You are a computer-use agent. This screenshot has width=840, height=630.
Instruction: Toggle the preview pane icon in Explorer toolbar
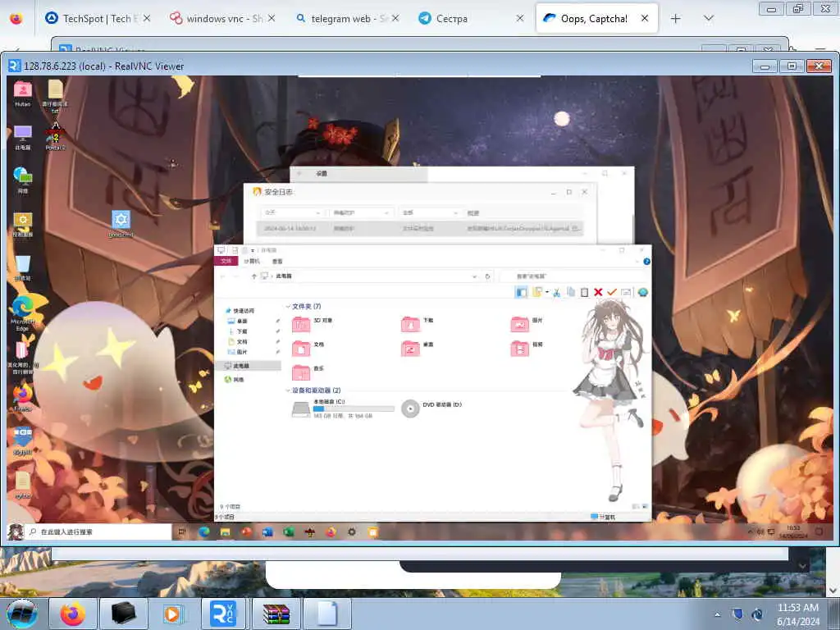521,292
